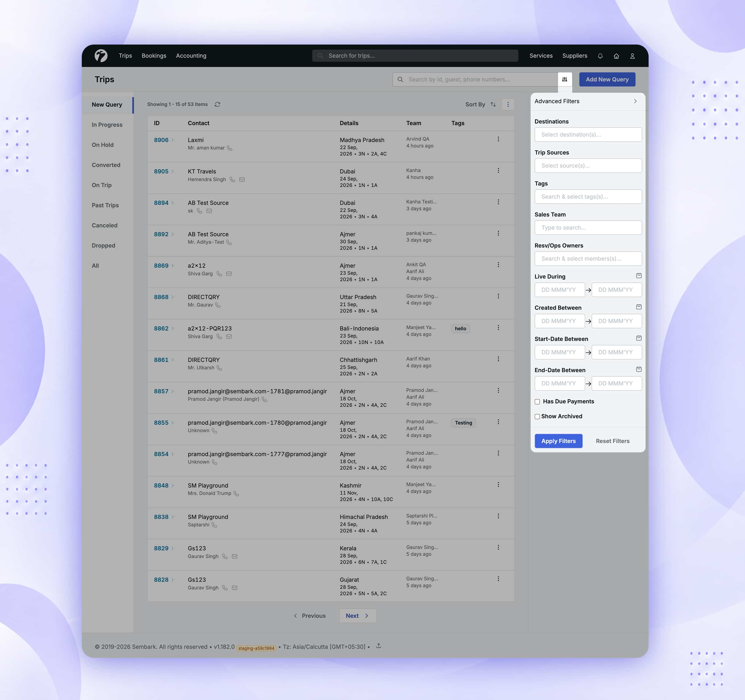The width and height of the screenshot is (745, 700).
Task: Click phone icon next to Mr. aman kumar
Action: pyautogui.click(x=230, y=148)
